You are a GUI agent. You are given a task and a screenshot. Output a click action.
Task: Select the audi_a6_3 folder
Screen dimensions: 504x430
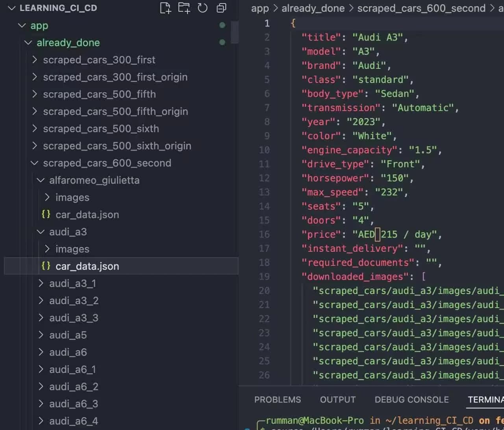[x=74, y=404]
